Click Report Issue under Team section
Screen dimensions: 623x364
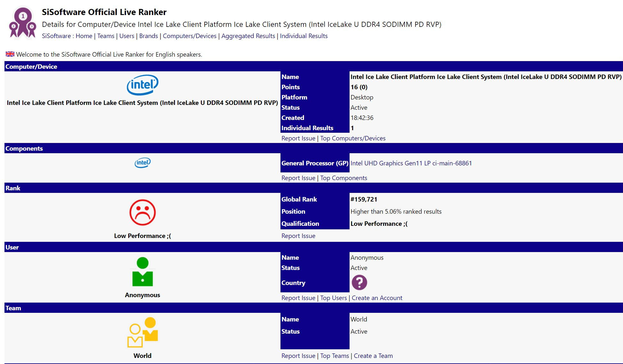pos(298,356)
